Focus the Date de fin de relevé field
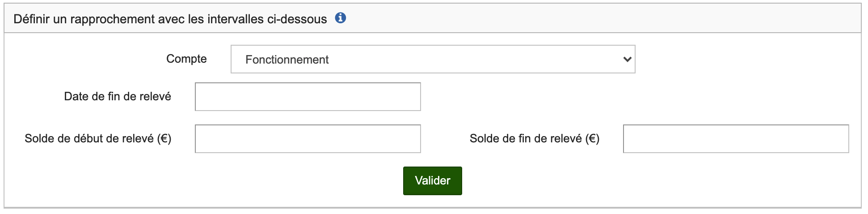 click(308, 97)
